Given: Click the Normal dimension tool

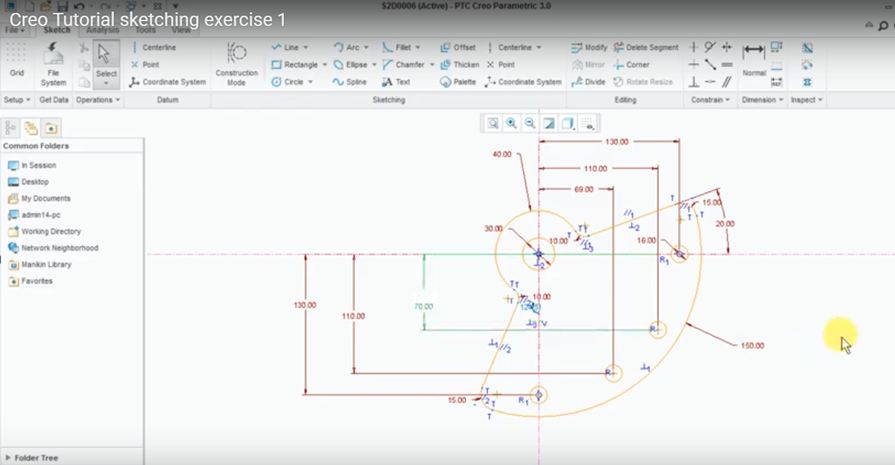Looking at the screenshot, I should coord(754,60).
